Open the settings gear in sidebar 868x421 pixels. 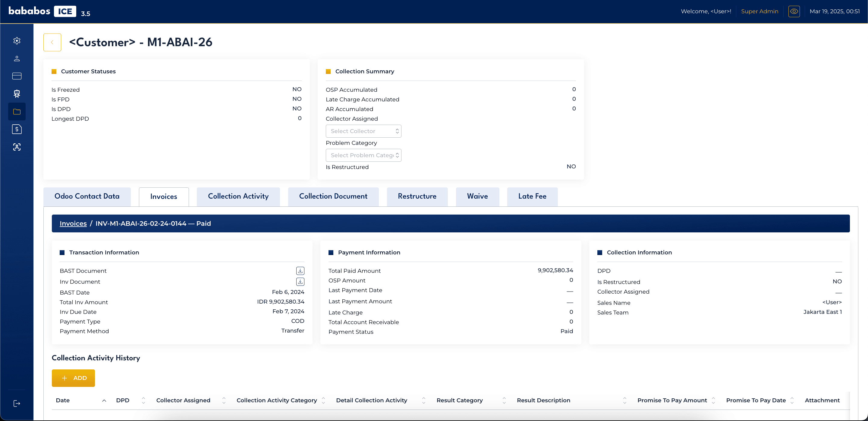(17, 41)
